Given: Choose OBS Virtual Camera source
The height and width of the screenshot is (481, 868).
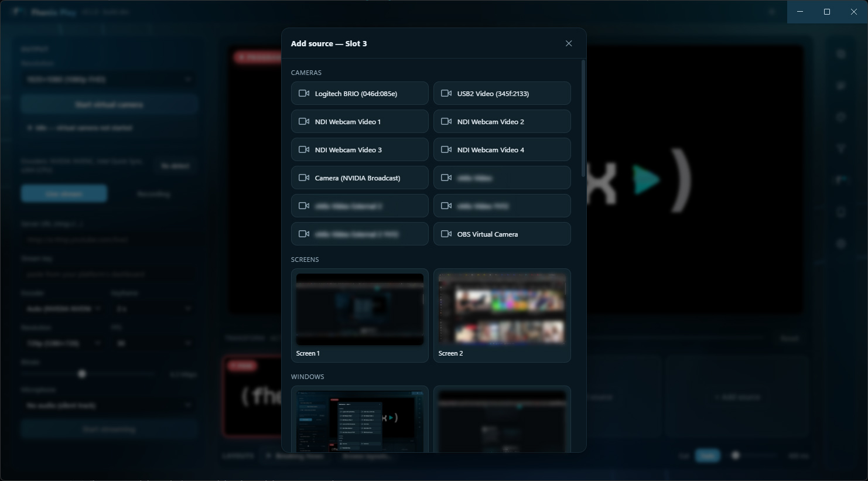Looking at the screenshot, I should coord(502,234).
